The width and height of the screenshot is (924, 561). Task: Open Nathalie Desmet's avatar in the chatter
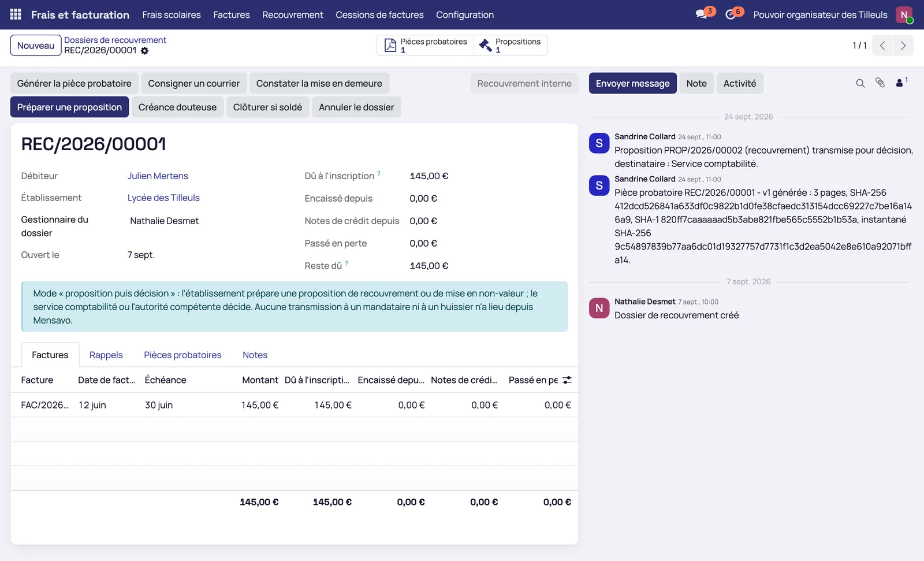coord(599,308)
